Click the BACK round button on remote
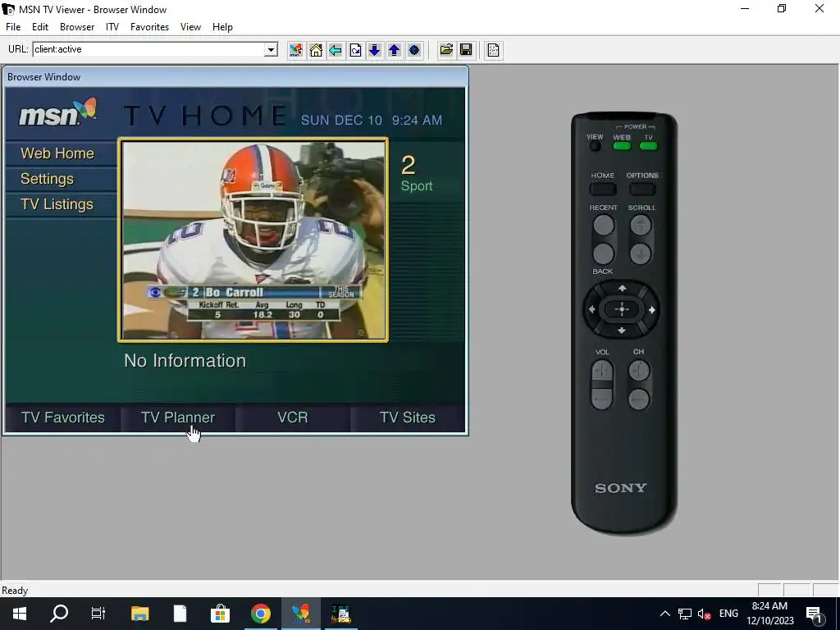840x630 pixels. pyautogui.click(x=603, y=254)
